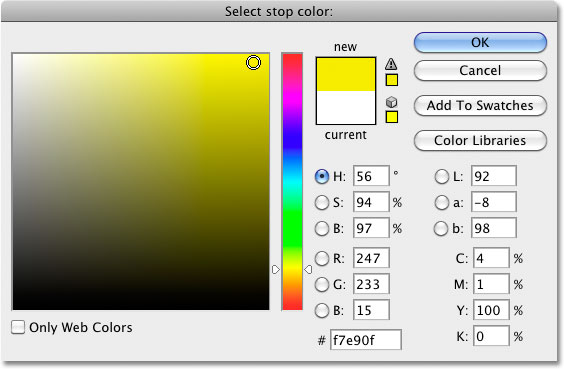The width and height of the screenshot is (564, 369).
Task: Click Add To Swatches button
Action: click(x=480, y=105)
